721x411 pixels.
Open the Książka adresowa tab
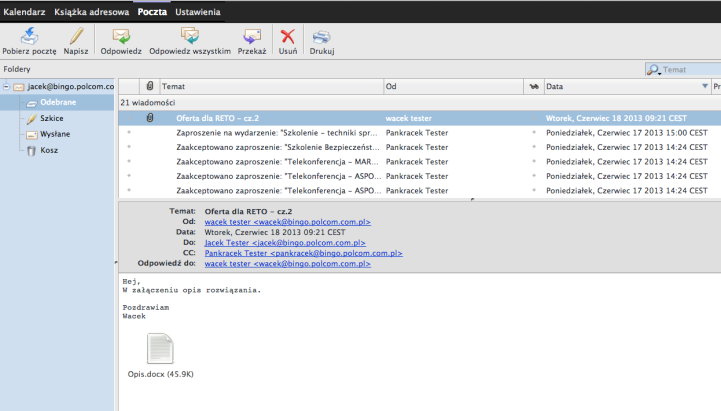point(92,12)
